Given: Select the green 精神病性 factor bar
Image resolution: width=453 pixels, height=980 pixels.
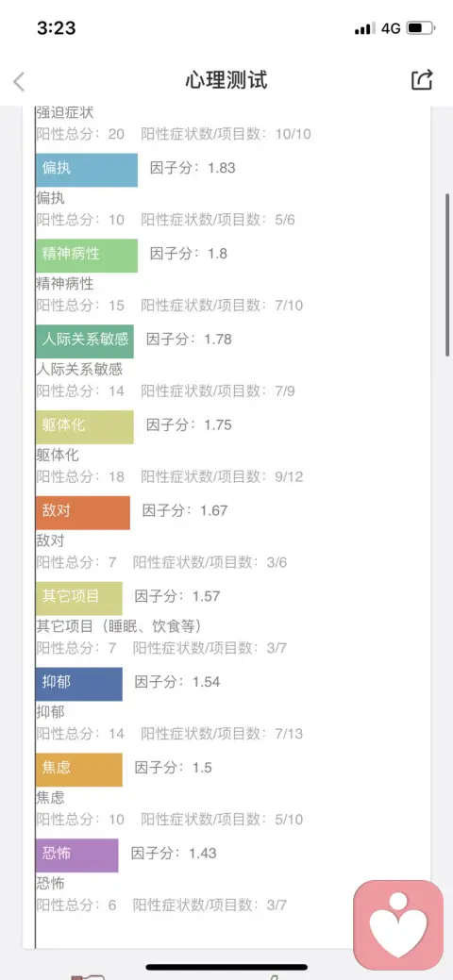Looking at the screenshot, I should tap(86, 256).
